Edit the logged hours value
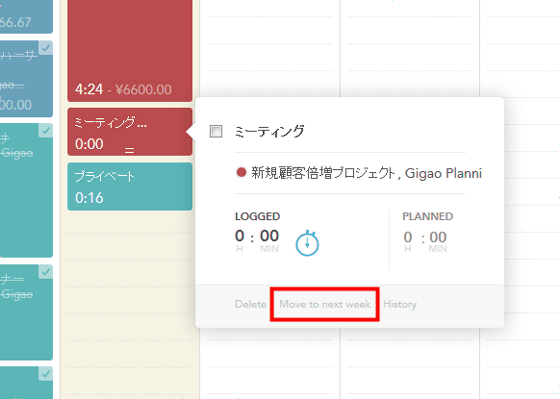 [240, 236]
